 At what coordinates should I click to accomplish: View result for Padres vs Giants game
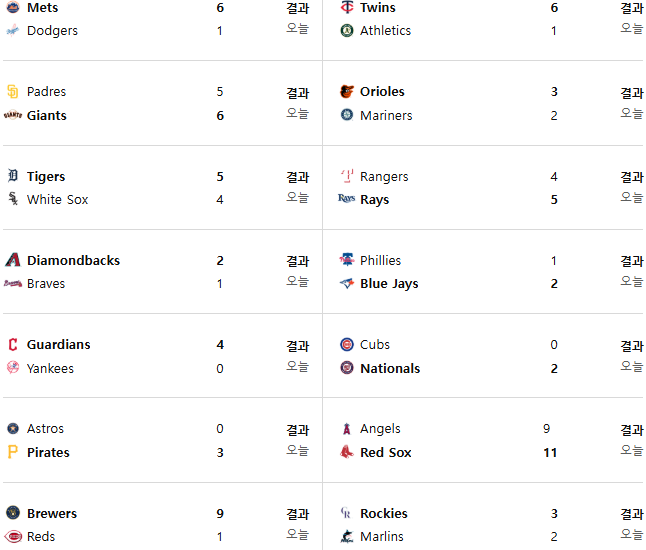click(x=297, y=93)
